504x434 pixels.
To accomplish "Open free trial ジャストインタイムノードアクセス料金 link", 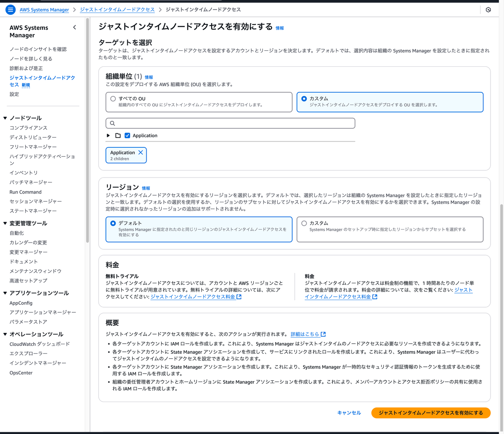I will [x=193, y=297].
